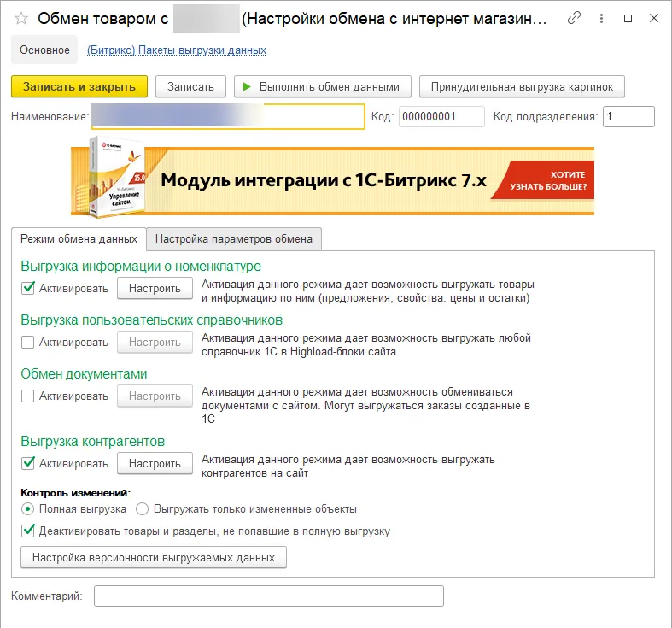Click heading Выгрузка информации о номенклатуре
672x628 pixels.
[141, 266]
